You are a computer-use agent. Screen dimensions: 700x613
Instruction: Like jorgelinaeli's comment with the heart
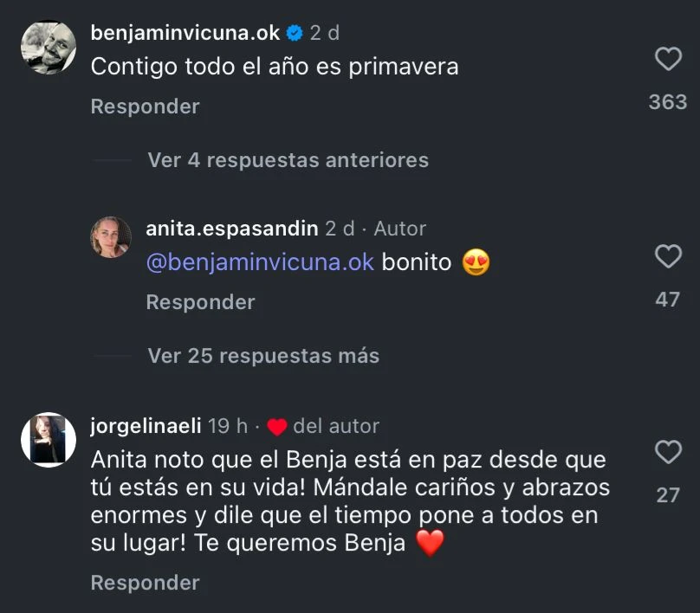668,452
